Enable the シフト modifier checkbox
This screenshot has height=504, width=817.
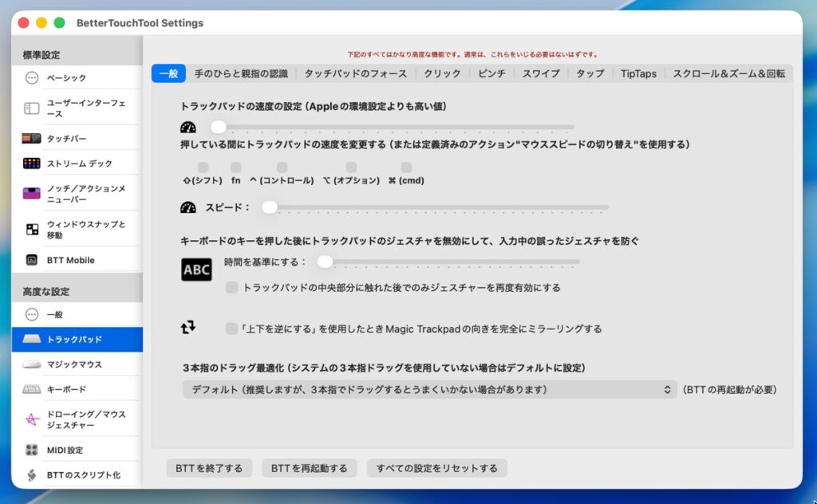pyautogui.click(x=203, y=167)
